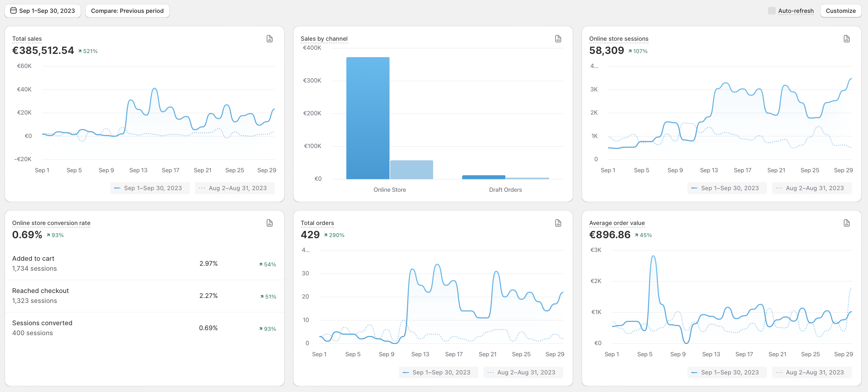Click the Draft Orders current period bar
This screenshot has height=392, width=868.
click(x=483, y=177)
